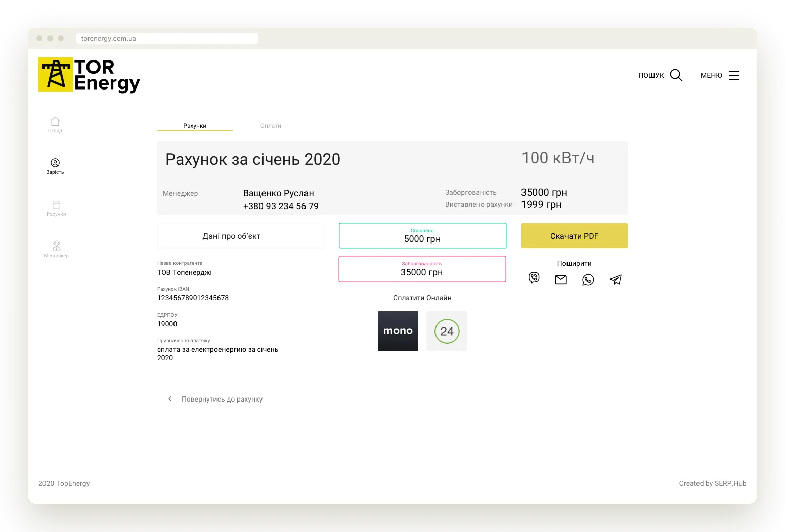Pay online with mono tile
Screen dimensions: 785x532
[398, 331]
